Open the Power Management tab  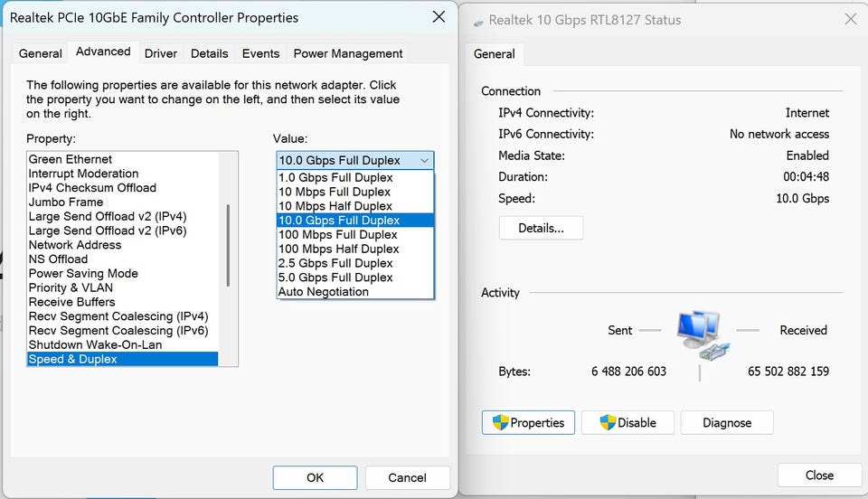347,53
